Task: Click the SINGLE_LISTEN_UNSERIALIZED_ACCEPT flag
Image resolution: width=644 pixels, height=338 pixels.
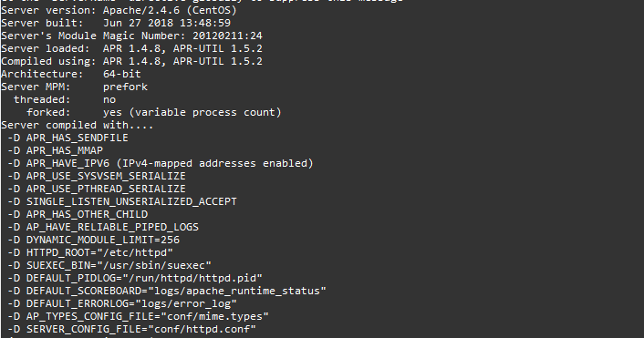Action: (x=131, y=201)
